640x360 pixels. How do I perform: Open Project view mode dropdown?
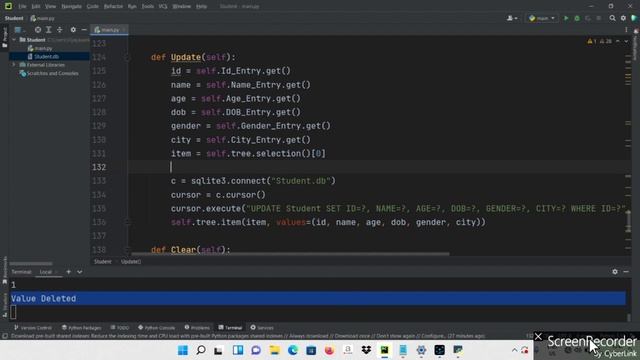tap(20, 30)
